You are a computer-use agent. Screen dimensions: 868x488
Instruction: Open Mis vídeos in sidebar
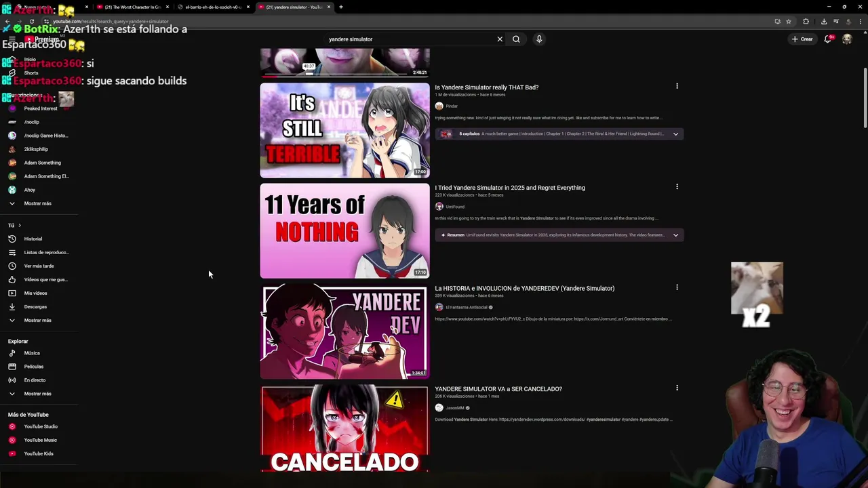pos(36,293)
